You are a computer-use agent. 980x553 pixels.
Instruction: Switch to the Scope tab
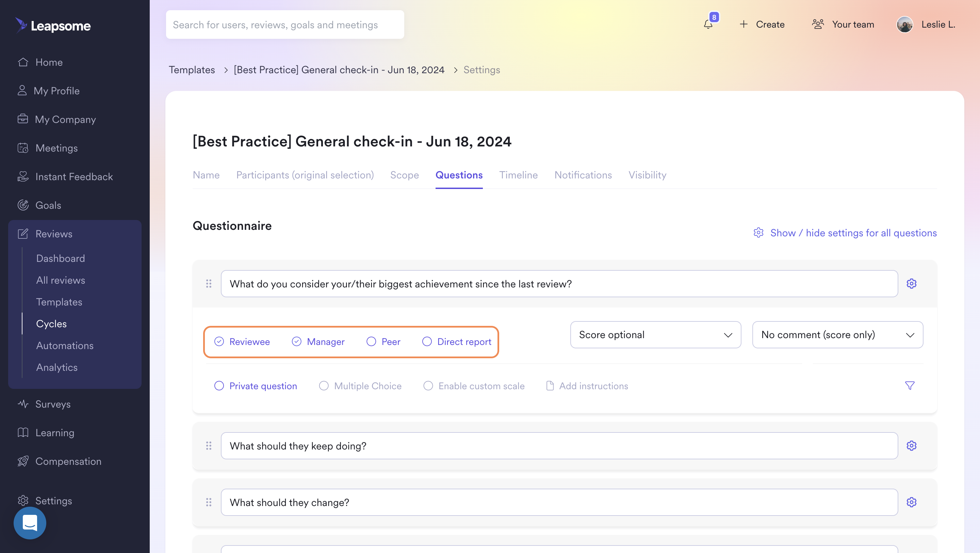click(x=404, y=175)
